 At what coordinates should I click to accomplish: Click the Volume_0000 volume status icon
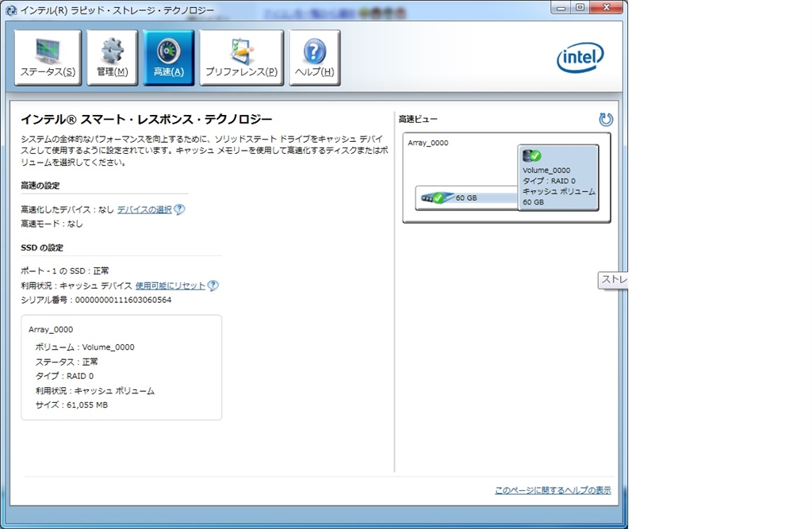[x=532, y=155]
